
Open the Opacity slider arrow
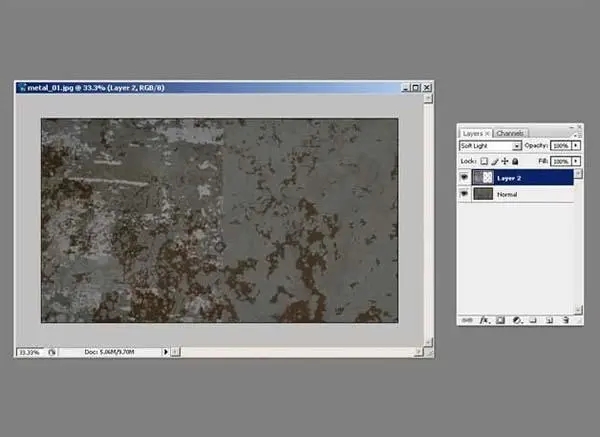click(x=576, y=146)
